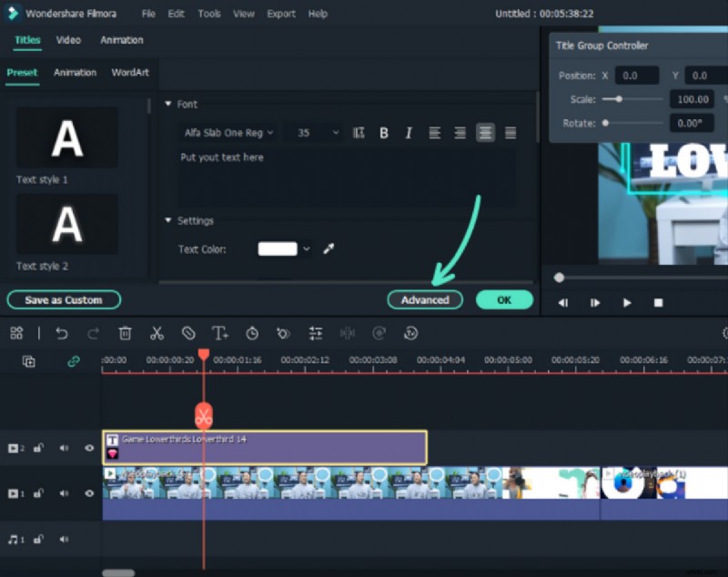Viewport: 728px width, 577px height.
Task: Delete the selected clip
Action: click(125, 333)
